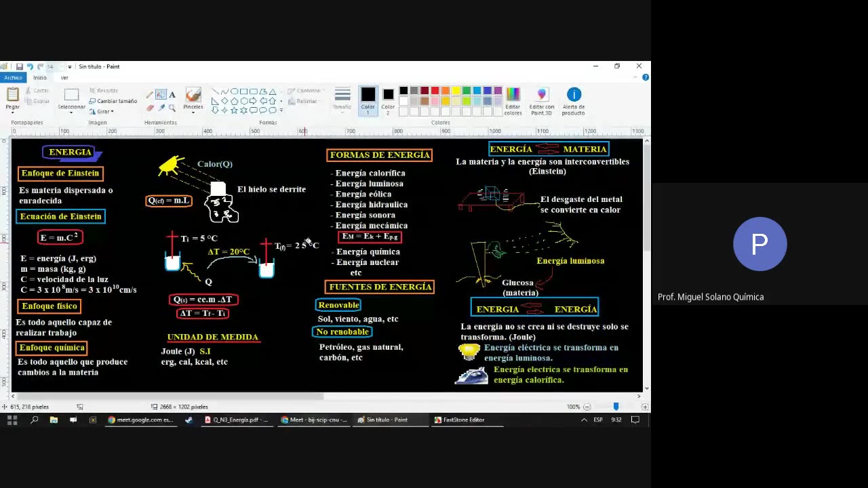Open the Q_N3_Energía.pdf taskbar window
The image size is (868, 488).
click(237, 420)
